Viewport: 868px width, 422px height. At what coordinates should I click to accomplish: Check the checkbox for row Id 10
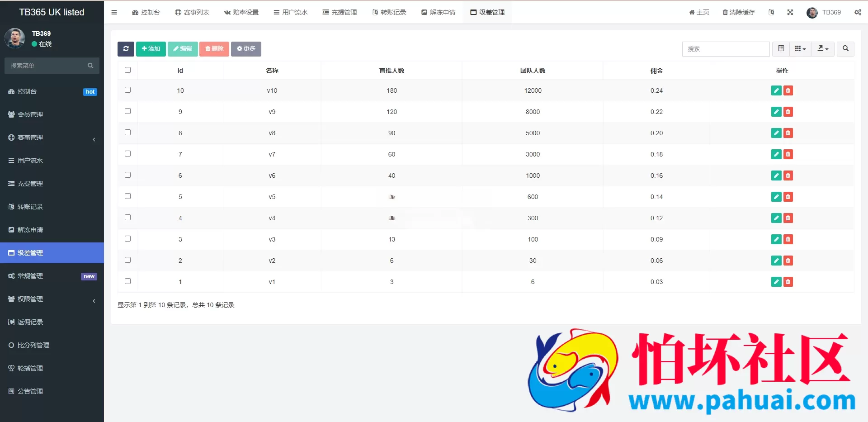tap(127, 90)
